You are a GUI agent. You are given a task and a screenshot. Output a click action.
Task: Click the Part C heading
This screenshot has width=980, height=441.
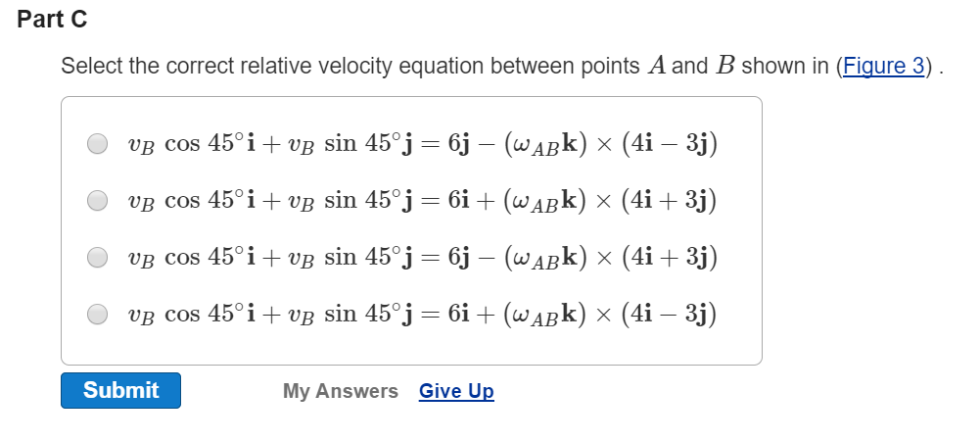pyautogui.click(x=52, y=20)
